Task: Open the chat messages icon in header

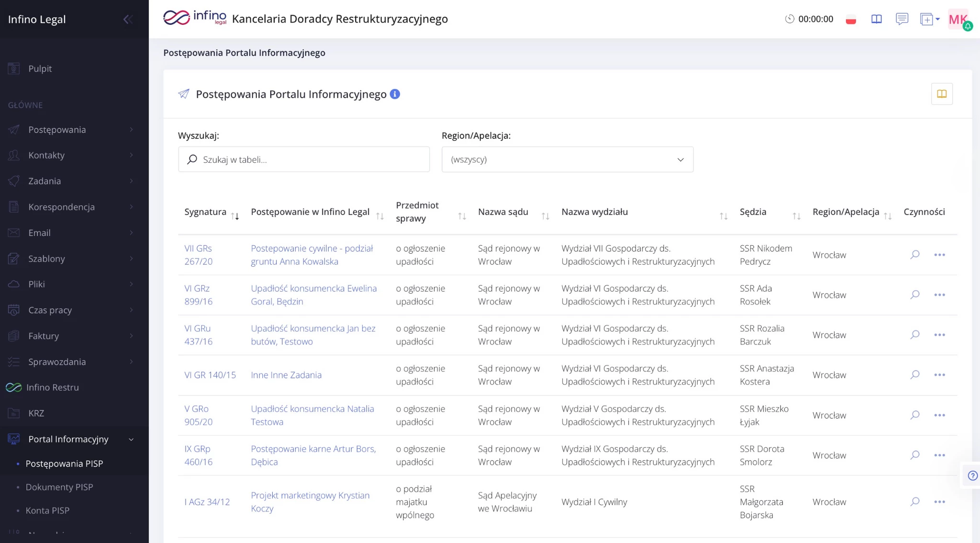Action: coord(902,19)
